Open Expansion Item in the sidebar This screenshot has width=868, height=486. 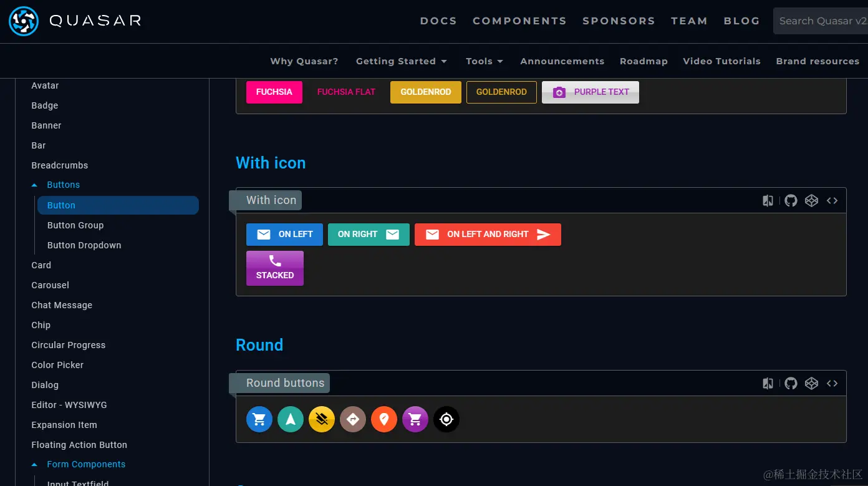pyautogui.click(x=64, y=425)
